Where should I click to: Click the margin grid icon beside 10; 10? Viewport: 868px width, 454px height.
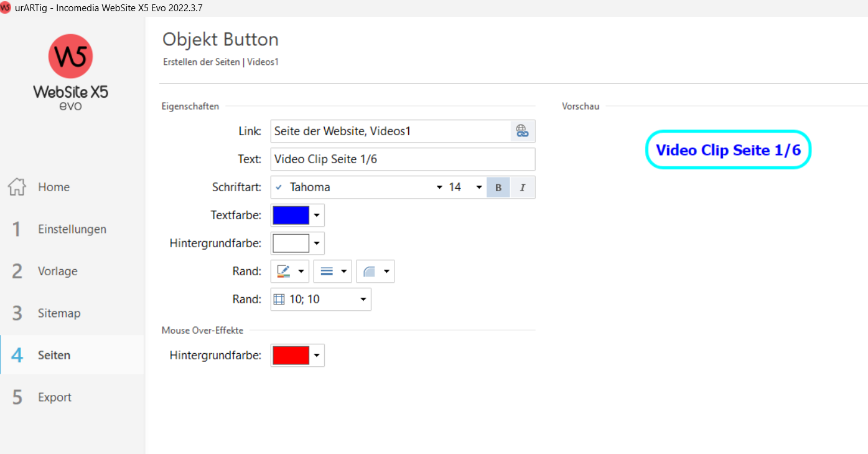click(x=279, y=300)
